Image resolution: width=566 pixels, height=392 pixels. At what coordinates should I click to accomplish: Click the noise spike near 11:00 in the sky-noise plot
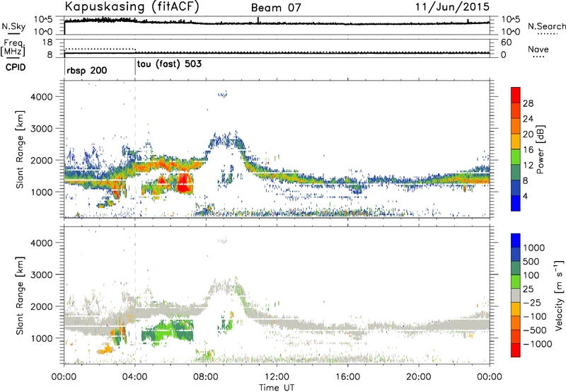[x=258, y=21]
